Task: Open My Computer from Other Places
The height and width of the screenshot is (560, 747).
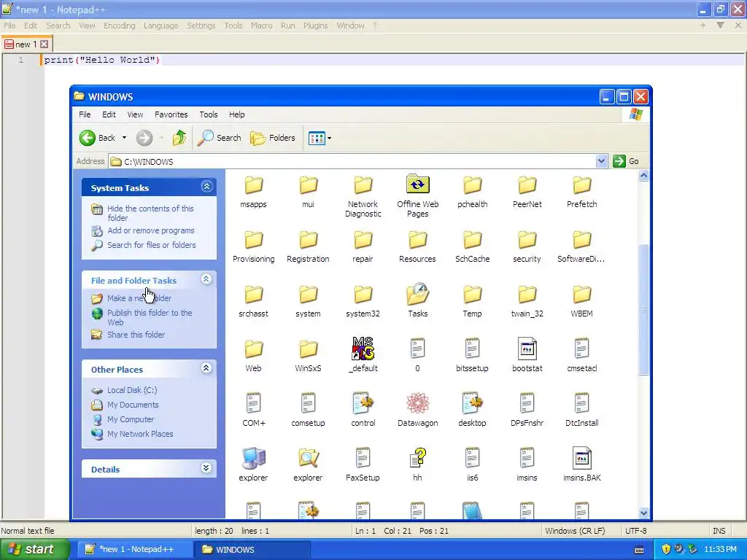Action: coord(130,419)
